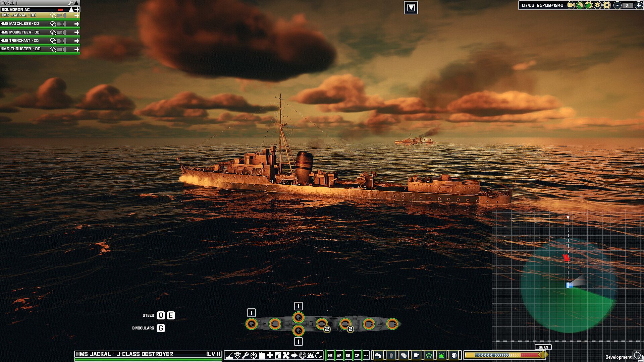644x362 pixels.
Task: Open the settings gear icon
Action: click(606, 5)
